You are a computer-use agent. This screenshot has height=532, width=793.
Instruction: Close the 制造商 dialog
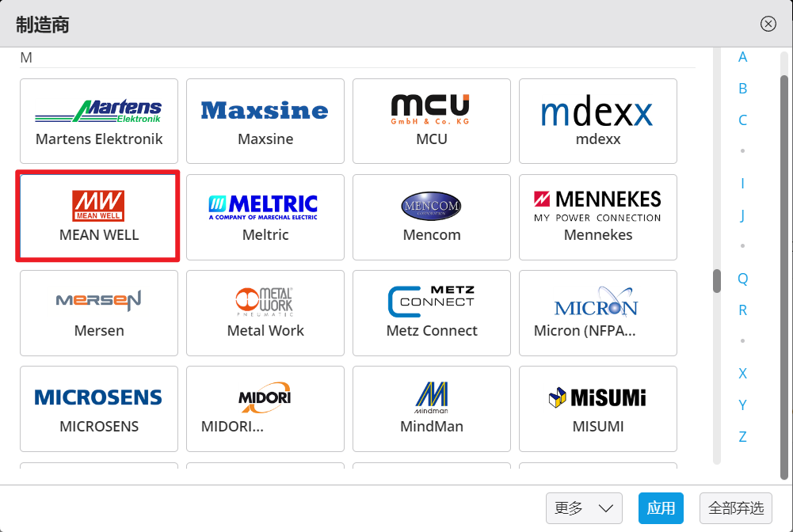coord(768,24)
